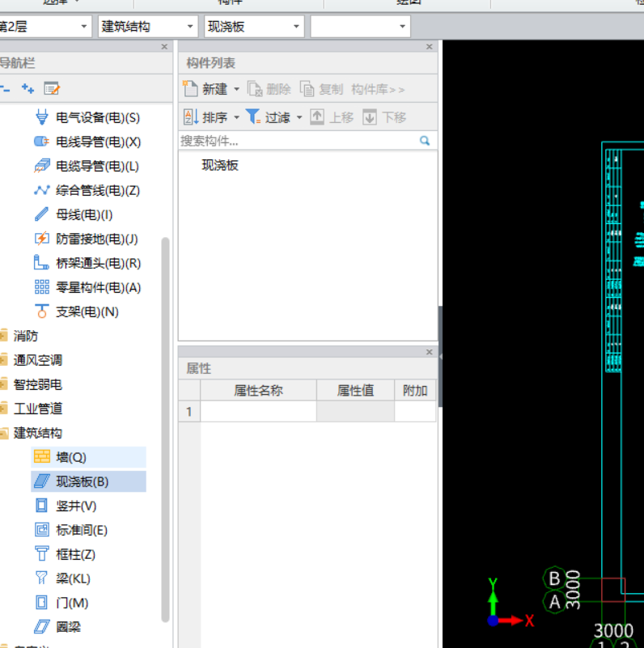The width and height of the screenshot is (644, 648).
Task: Click the collapse minus icon in navigation toolbar
Action: point(5,88)
